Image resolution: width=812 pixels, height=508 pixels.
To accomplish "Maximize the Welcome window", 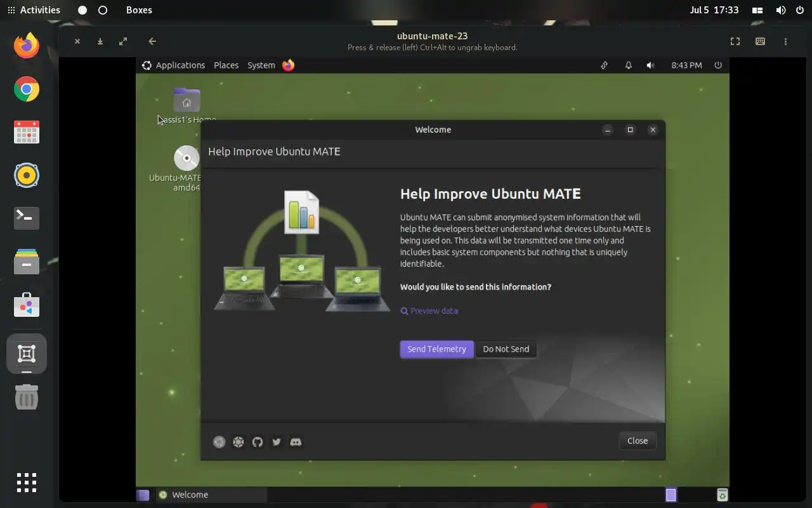I will tap(630, 130).
